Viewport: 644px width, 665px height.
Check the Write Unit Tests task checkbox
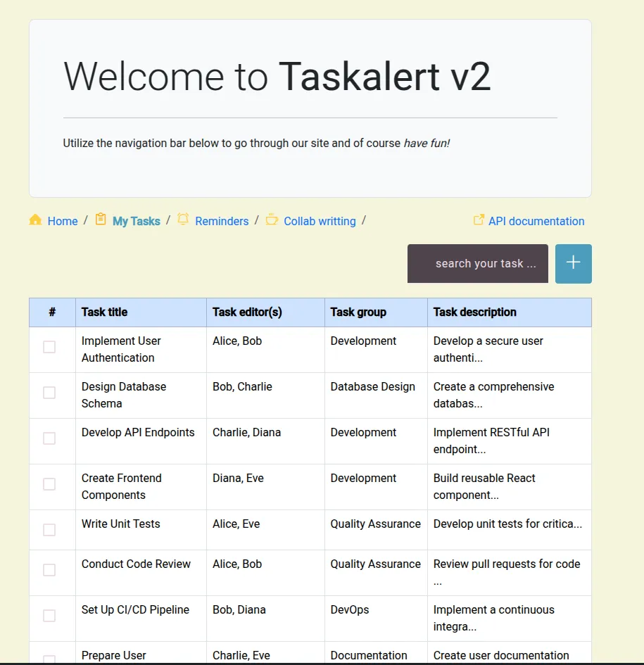tap(49, 530)
